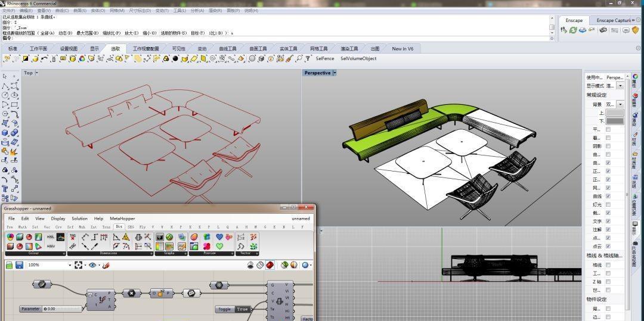Click the RGB colour wheel component icon

(11, 237)
